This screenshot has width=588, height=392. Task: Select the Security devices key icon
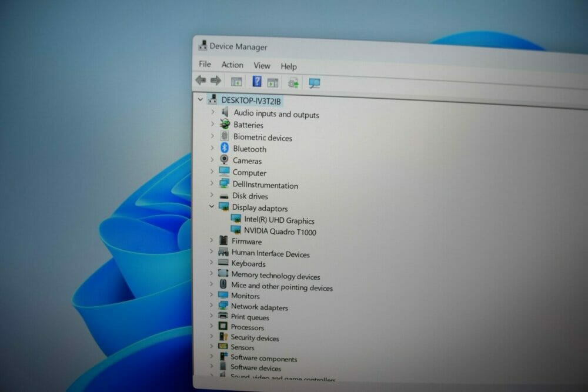point(223,336)
